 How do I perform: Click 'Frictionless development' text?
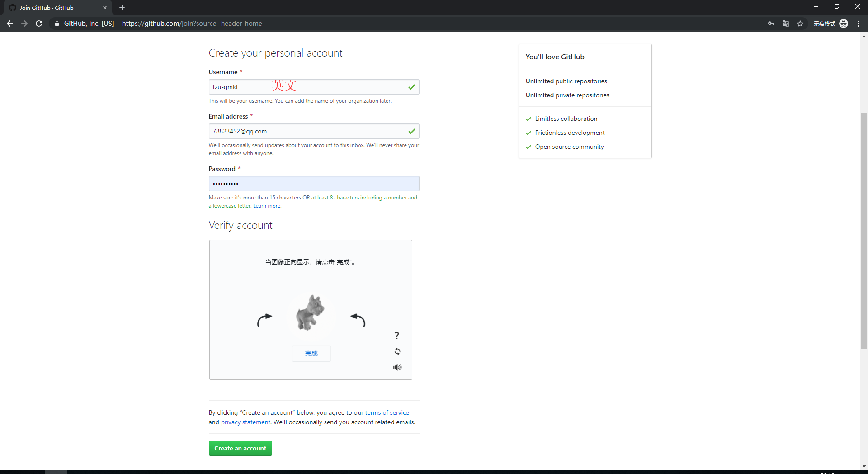pyautogui.click(x=570, y=133)
